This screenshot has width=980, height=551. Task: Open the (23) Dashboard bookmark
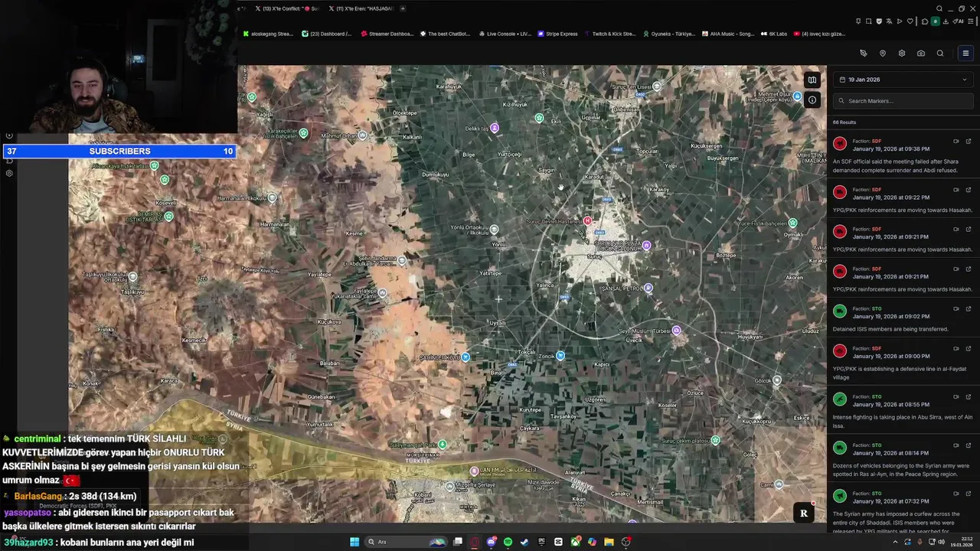tap(327, 34)
